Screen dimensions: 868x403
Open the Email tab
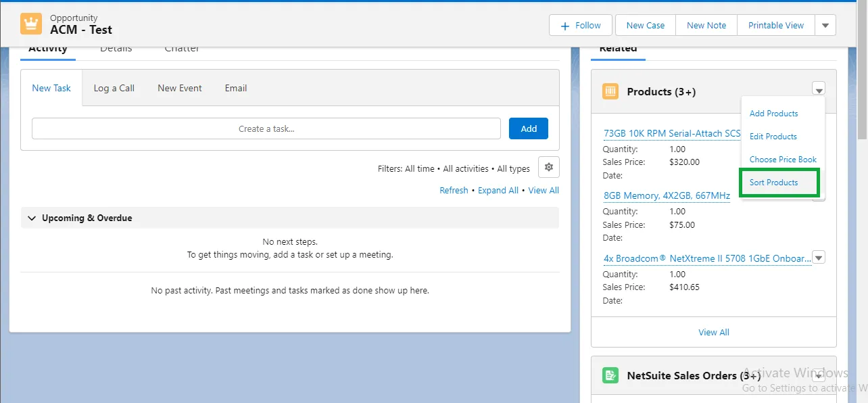236,88
